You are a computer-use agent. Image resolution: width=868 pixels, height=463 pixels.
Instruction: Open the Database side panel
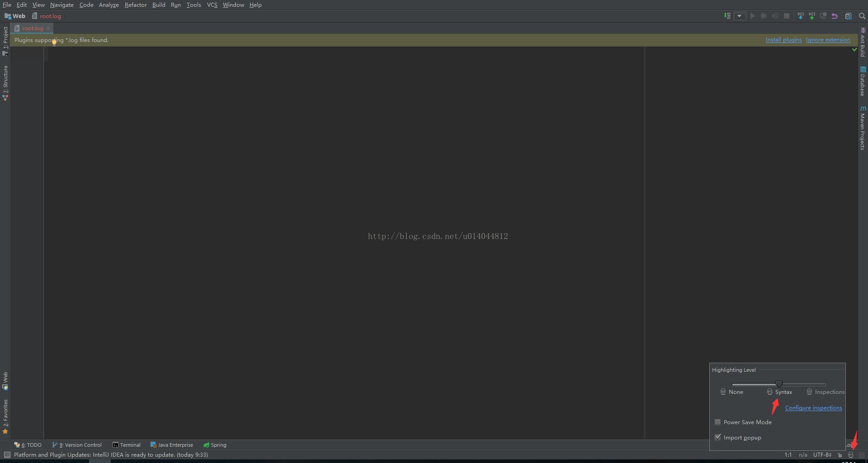[863, 81]
